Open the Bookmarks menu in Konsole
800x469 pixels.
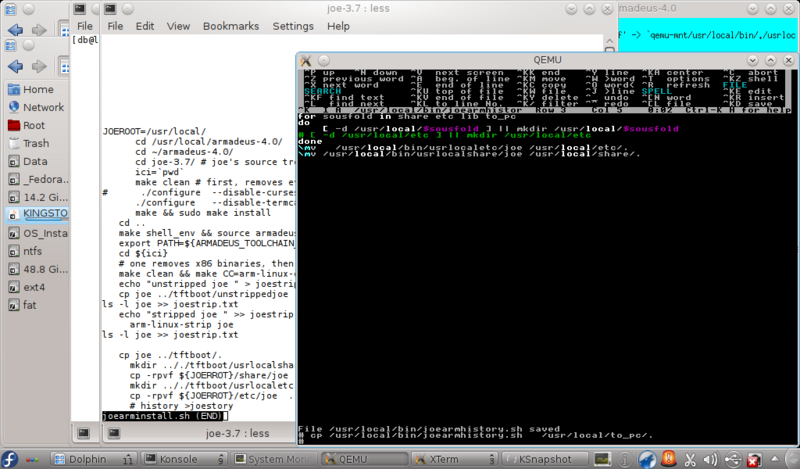[230, 25]
